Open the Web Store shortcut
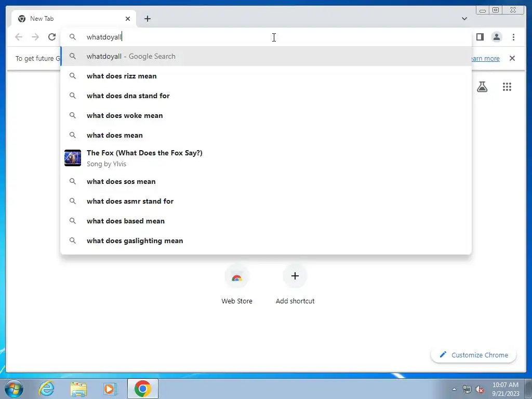The width and height of the screenshot is (532, 399). click(237, 284)
